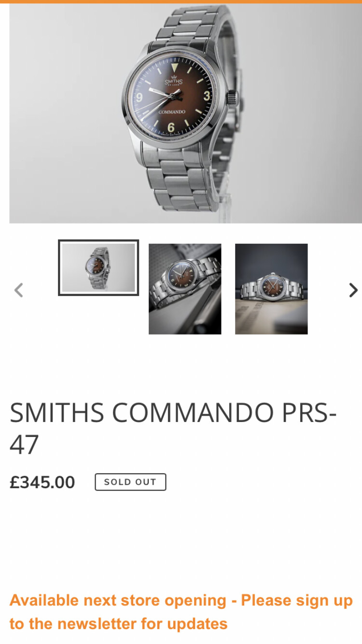362x644 pixels.
Task: Click the Please sign up phrase
Action: (297, 601)
